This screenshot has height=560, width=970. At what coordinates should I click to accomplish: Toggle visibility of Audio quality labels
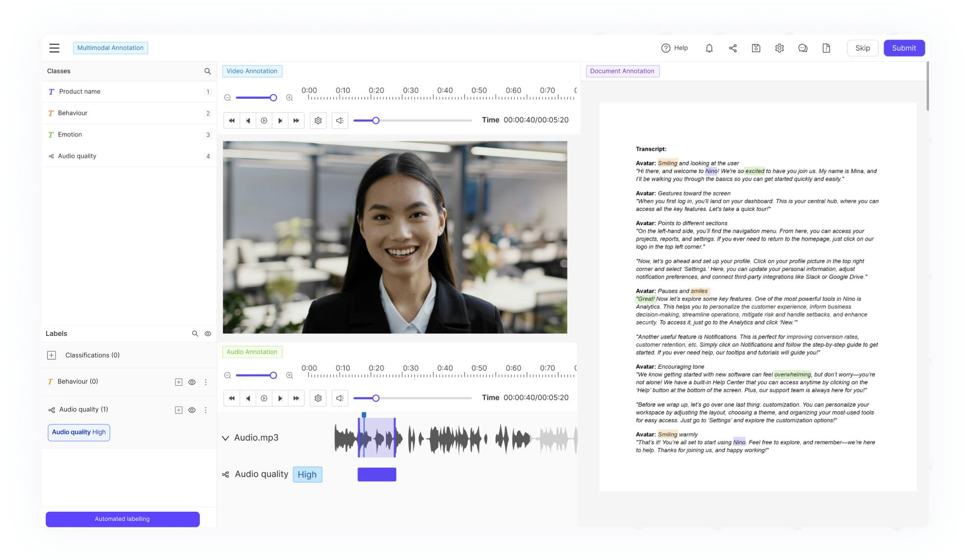coord(192,410)
